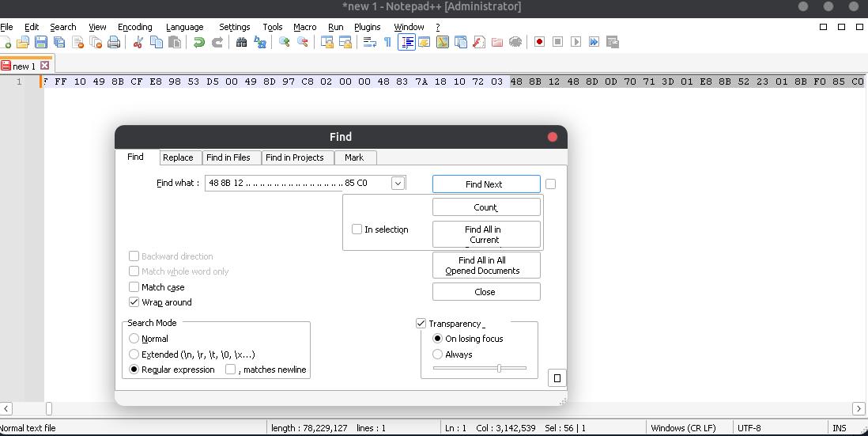
Task: Enable the In selection checkbox
Action: 357,229
